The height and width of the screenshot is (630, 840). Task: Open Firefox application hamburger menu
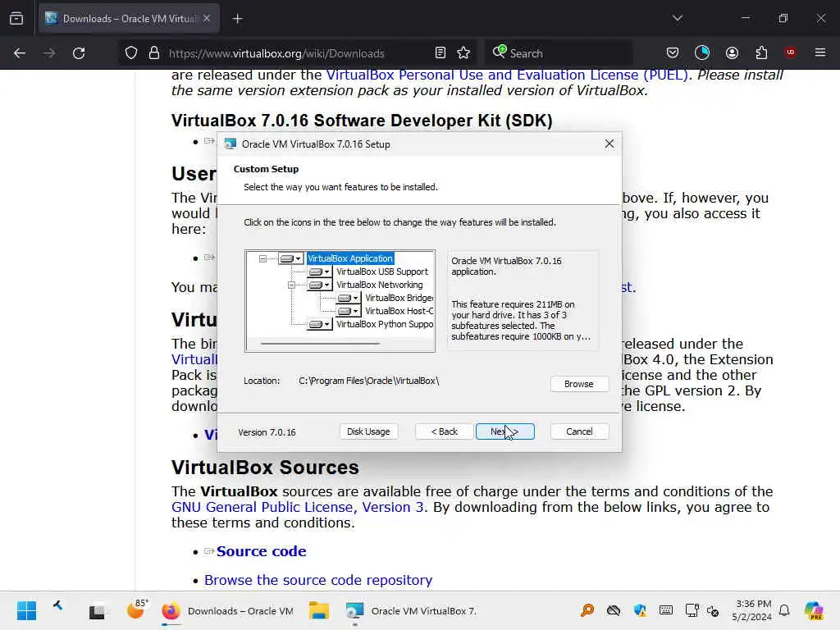coord(820,52)
